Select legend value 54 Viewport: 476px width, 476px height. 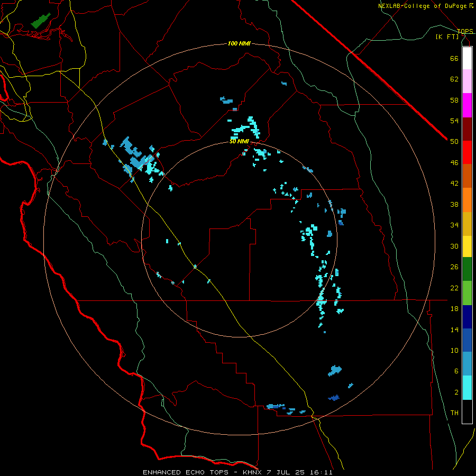point(454,121)
